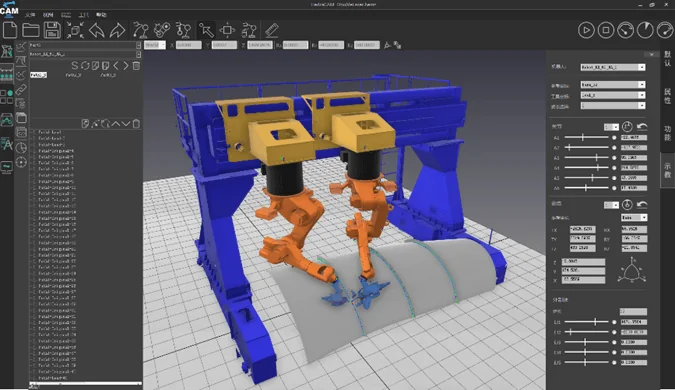The height and width of the screenshot is (390, 675).
Task: Open the tool frame dropdown showing Tool value
Action: coord(613,95)
